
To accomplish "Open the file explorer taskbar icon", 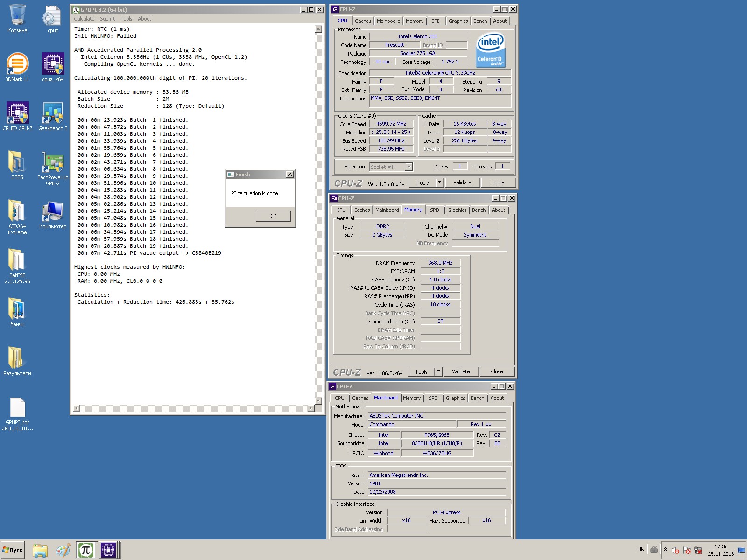I will [x=40, y=550].
